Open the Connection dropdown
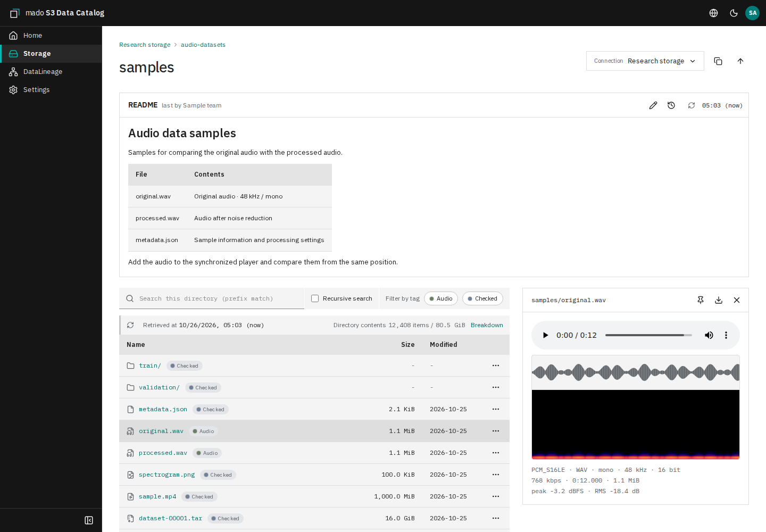This screenshot has height=532, width=766. [x=645, y=61]
